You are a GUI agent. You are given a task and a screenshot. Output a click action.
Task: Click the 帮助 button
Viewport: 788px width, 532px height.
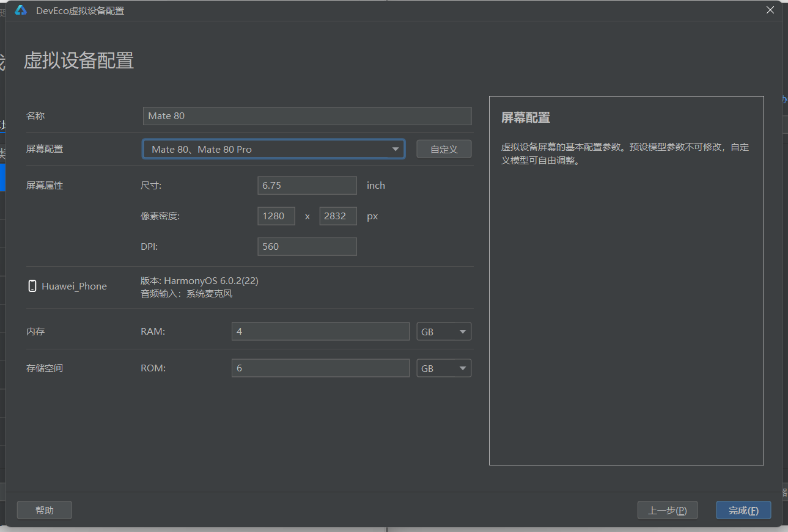click(x=45, y=510)
